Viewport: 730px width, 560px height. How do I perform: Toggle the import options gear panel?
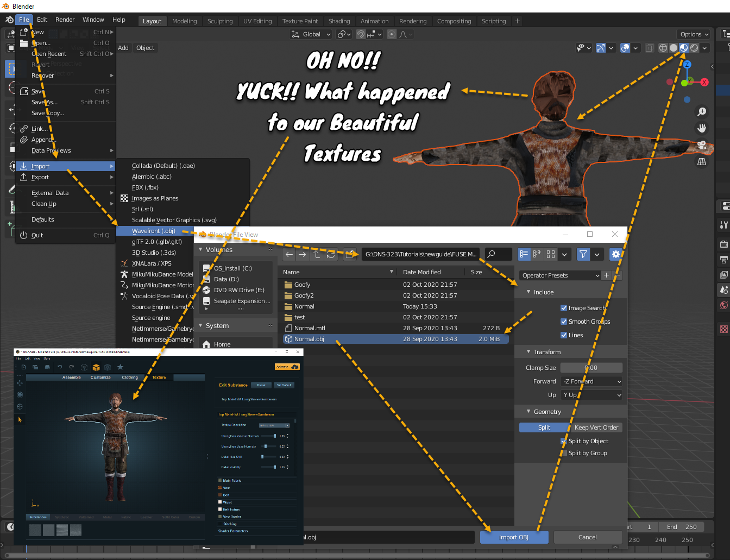(616, 254)
